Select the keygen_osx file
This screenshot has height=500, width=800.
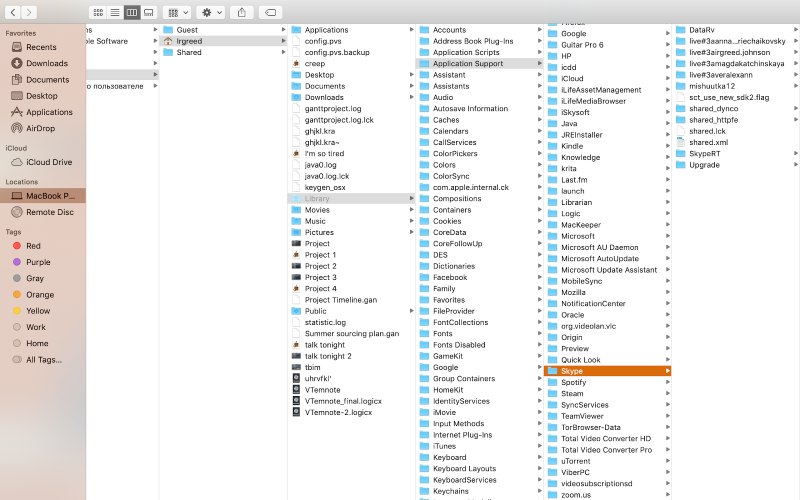click(x=325, y=188)
